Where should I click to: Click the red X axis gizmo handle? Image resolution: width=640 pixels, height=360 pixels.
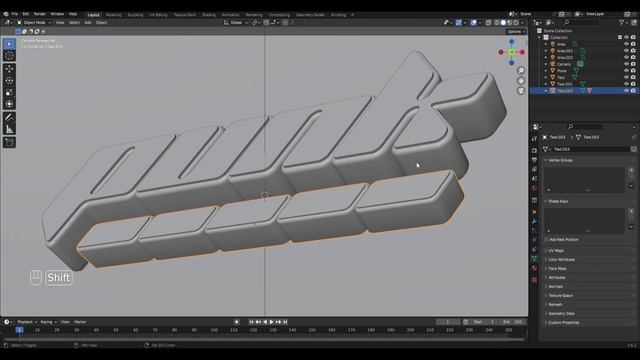point(522,52)
